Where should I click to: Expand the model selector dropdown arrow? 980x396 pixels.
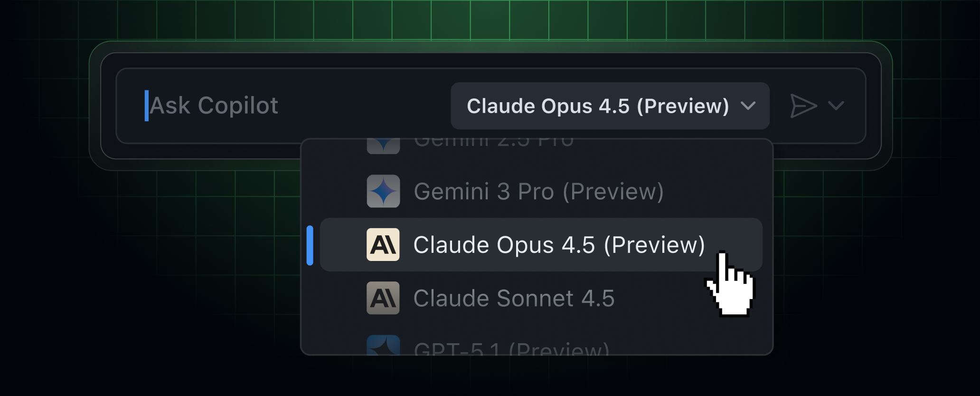tap(748, 106)
